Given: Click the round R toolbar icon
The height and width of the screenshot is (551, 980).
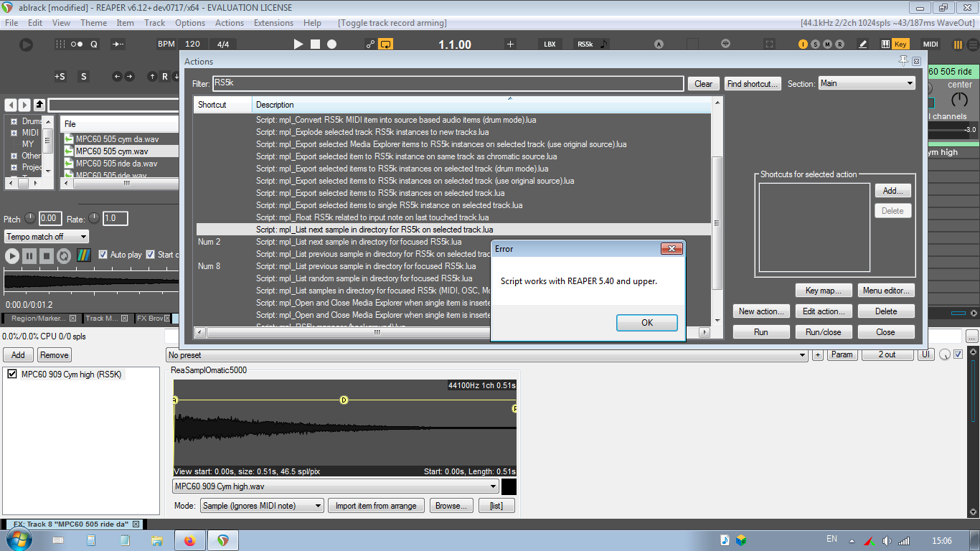Looking at the screenshot, I should pos(840,44).
